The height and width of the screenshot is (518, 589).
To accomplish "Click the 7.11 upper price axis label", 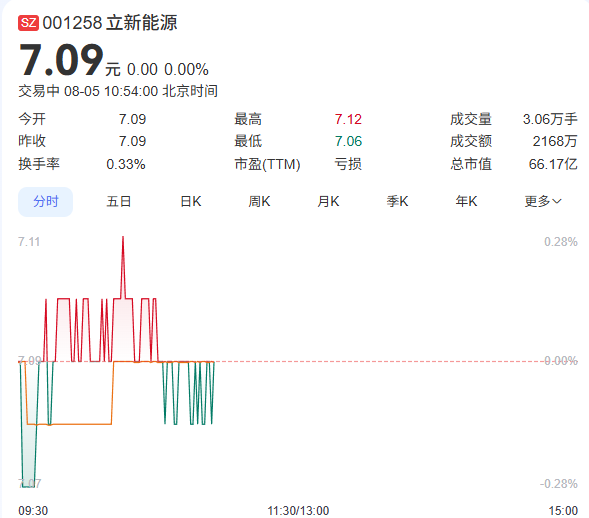I will (29, 242).
